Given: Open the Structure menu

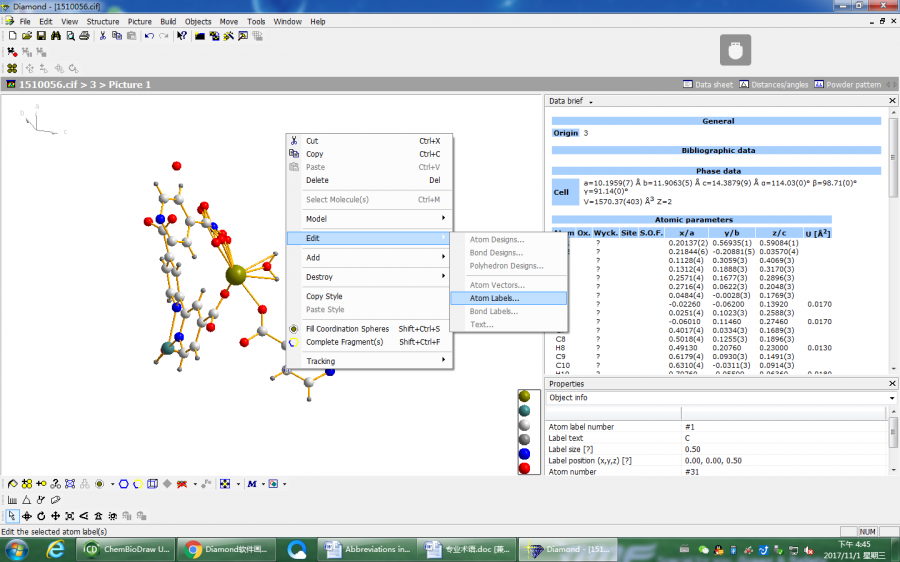Looking at the screenshot, I should pyautogui.click(x=103, y=21).
